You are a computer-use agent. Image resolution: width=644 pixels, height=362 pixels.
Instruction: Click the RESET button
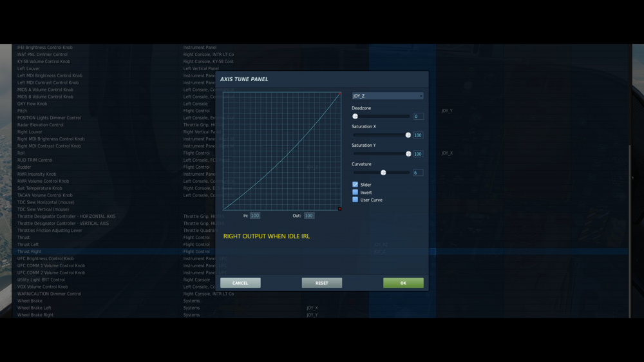coord(321,283)
